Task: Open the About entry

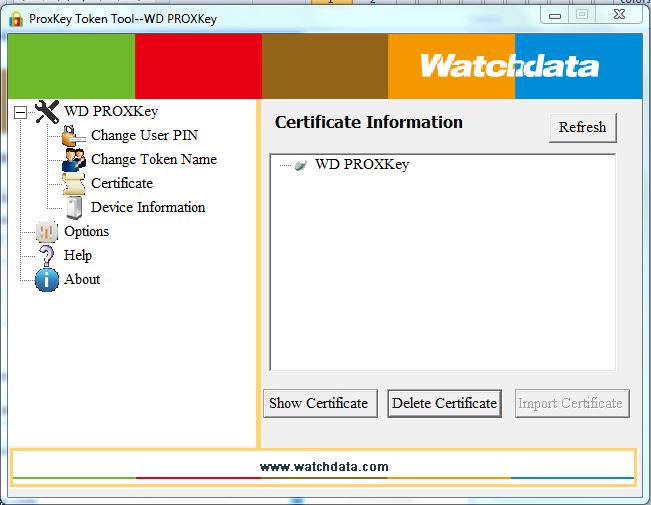Action: click(82, 279)
